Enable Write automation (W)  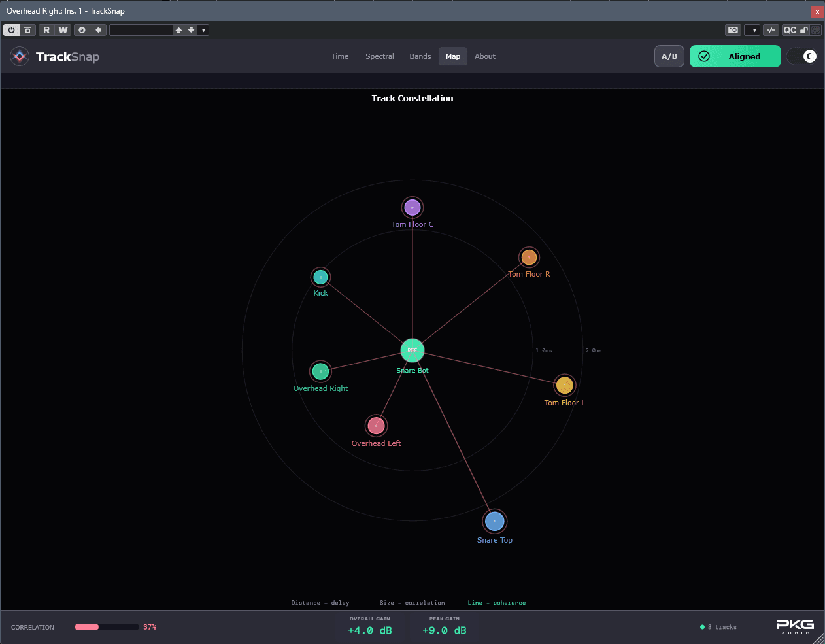pyautogui.click(x=63, y=30)
